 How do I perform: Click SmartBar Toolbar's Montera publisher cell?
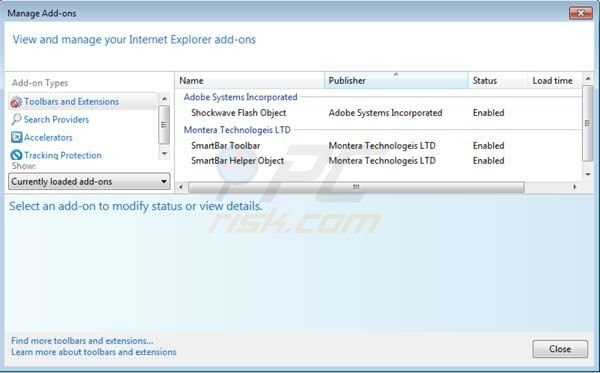point(382,146)
